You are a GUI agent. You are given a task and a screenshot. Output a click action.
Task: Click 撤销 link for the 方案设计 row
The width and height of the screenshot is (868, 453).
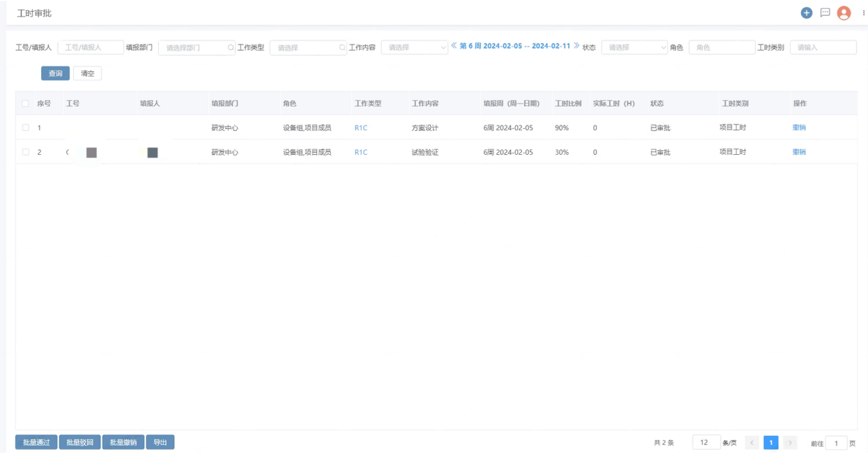pyautogui.click(x=799, y=127)
